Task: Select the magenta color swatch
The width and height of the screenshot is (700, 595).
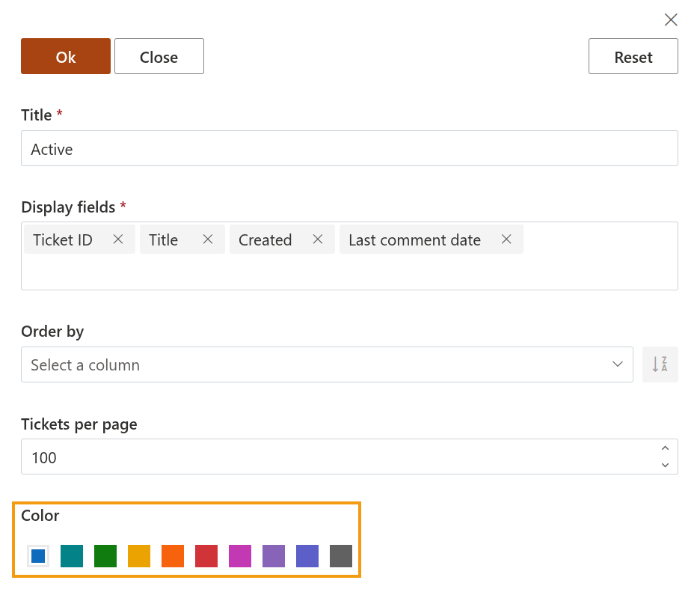Action: click(240, 555)
